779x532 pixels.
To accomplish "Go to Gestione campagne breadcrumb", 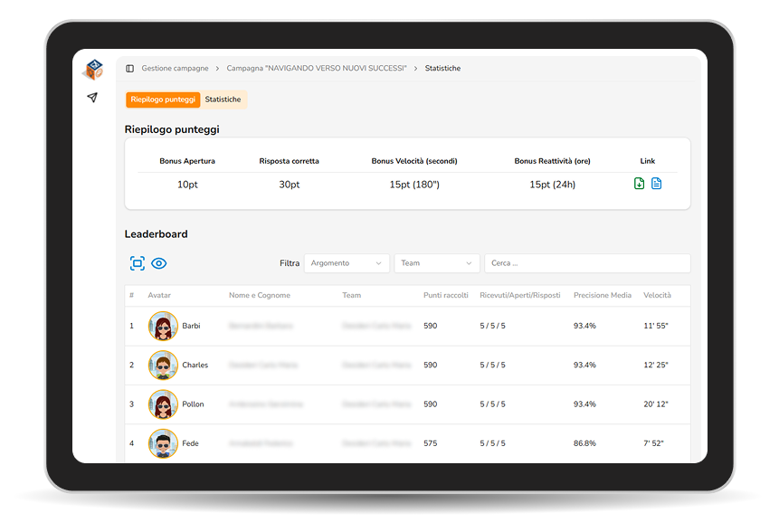I will [175, 69].
